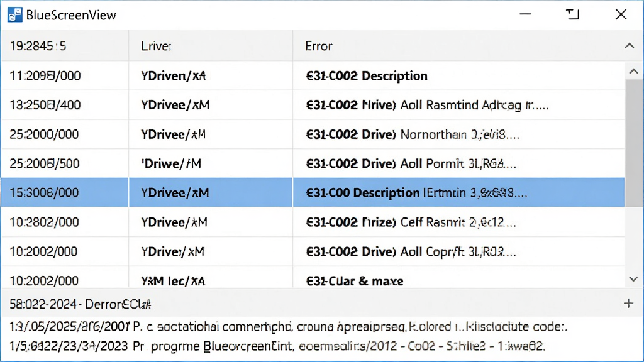Click error cell containing Aoll Pormlt
Screen dimensions: 644x362
click(x=458, y=163)
